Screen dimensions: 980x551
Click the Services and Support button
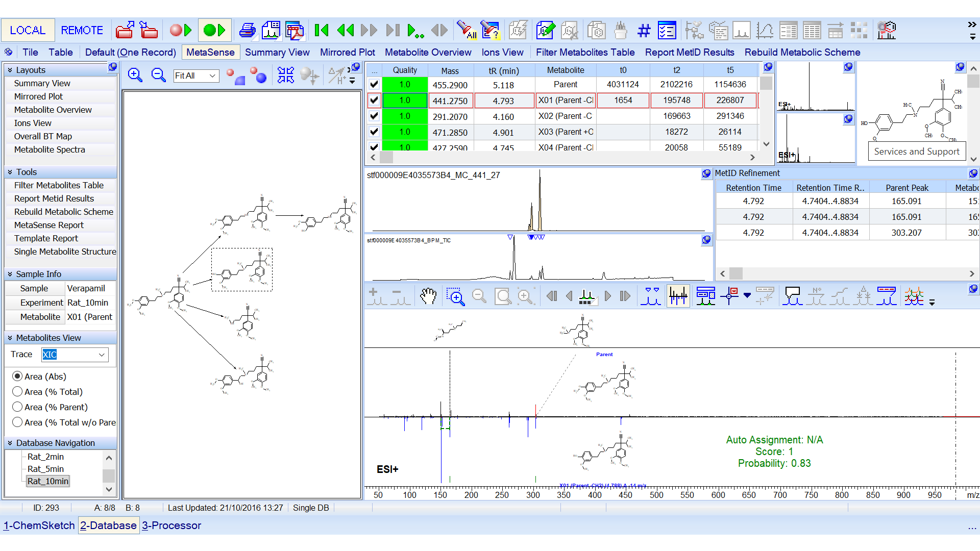[916, 151]
